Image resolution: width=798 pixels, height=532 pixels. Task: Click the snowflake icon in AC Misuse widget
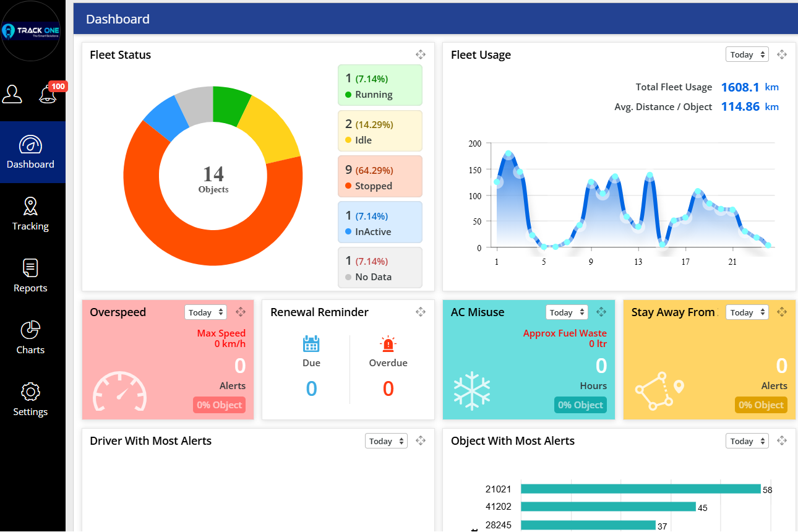tap(472, 391)
